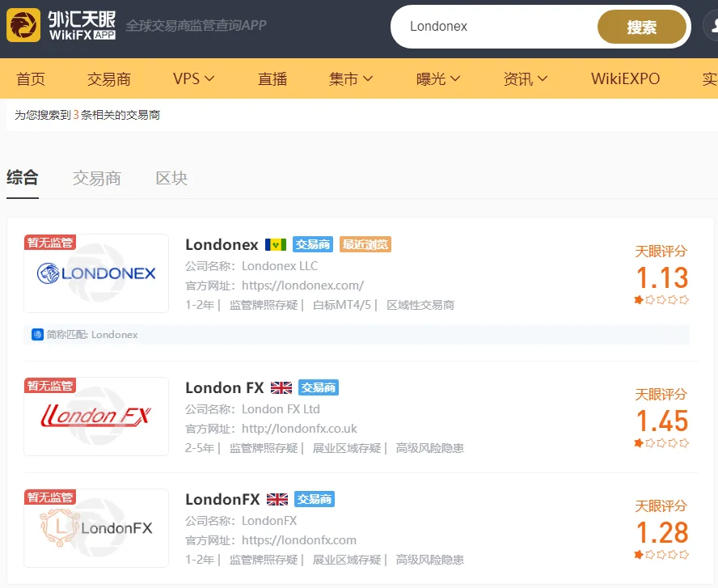Open the https://londonfx.com website link
Screen dimensions: 718x588
[x=299, y=540]
